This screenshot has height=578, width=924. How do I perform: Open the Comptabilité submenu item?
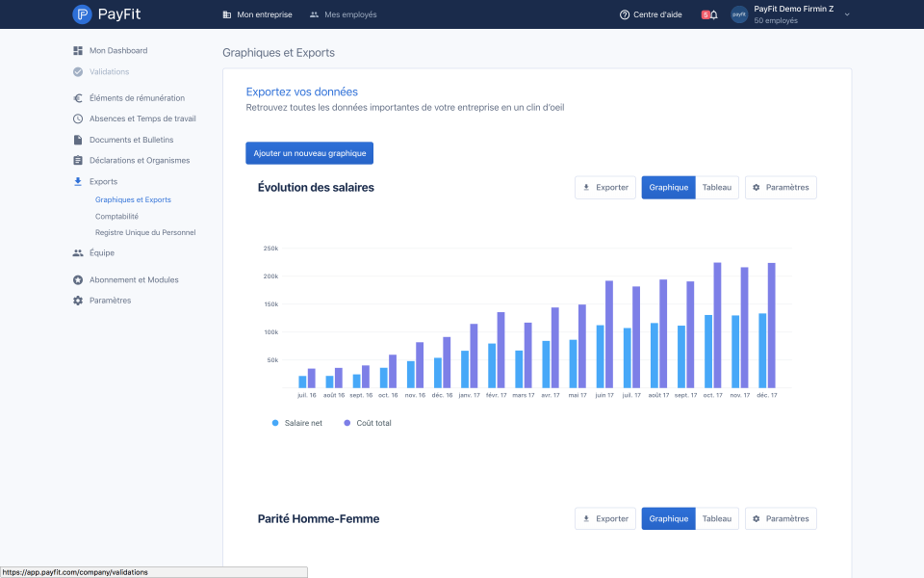click(116, 217)
